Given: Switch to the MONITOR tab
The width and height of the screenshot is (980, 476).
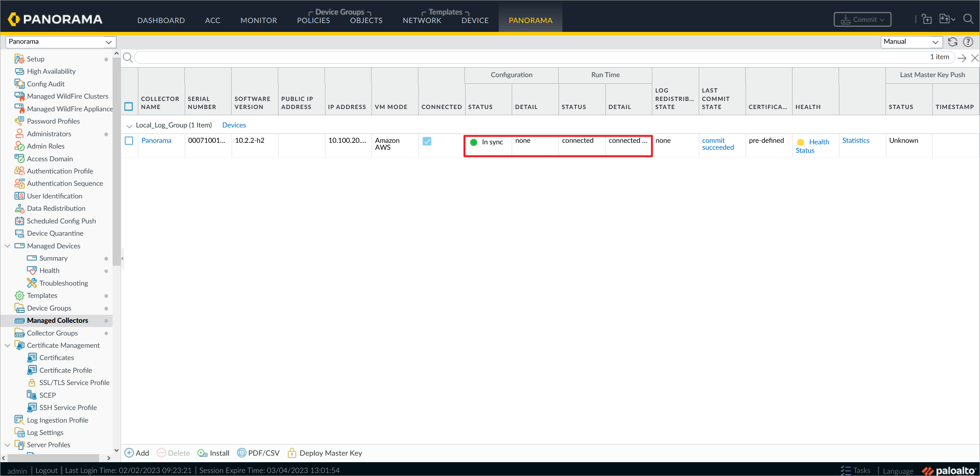Looking at the screenshot, I should 259,20.
